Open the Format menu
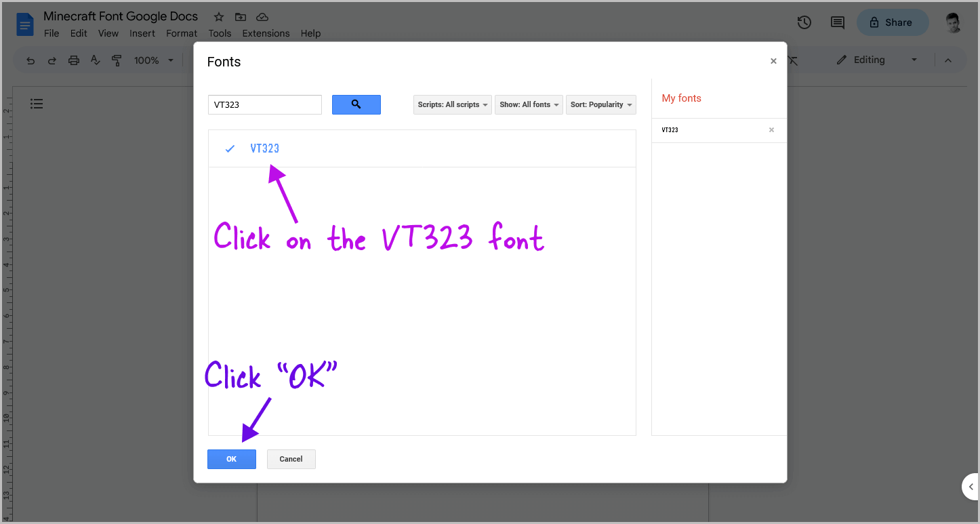980x524 pixels. pyautogui.click(x=182, y=33)
